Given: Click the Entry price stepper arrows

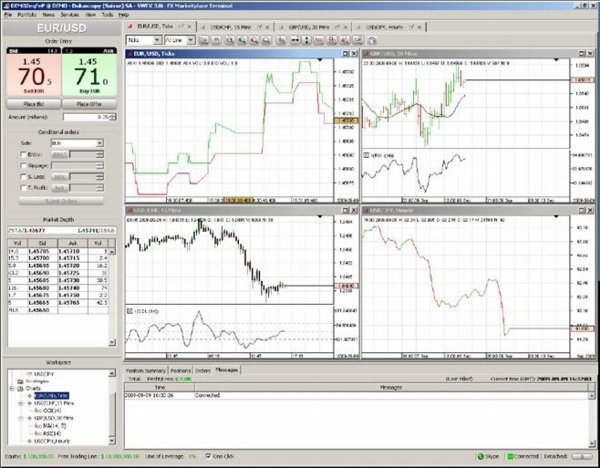Looking at the screenshot, I should pyautogui.click(x=100, y=155).
